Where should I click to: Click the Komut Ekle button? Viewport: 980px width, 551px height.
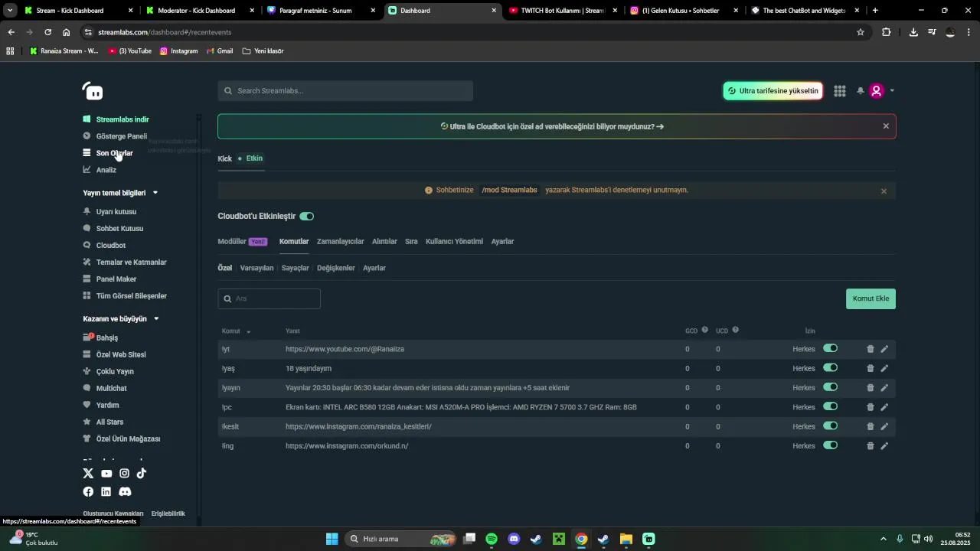[871, 298]
